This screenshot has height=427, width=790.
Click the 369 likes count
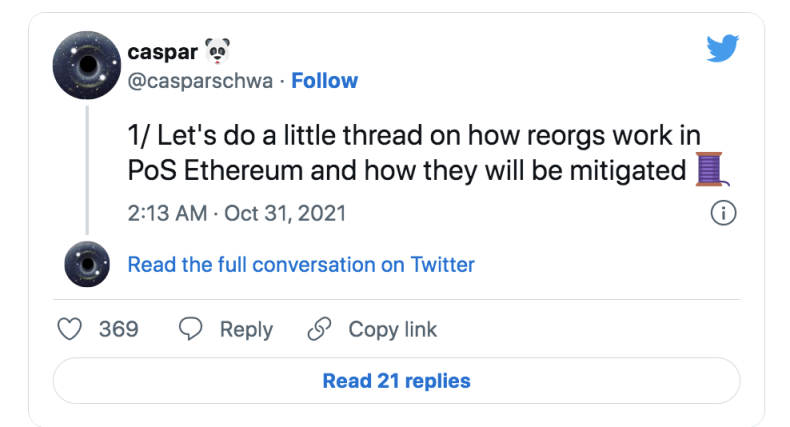(118, 329)
